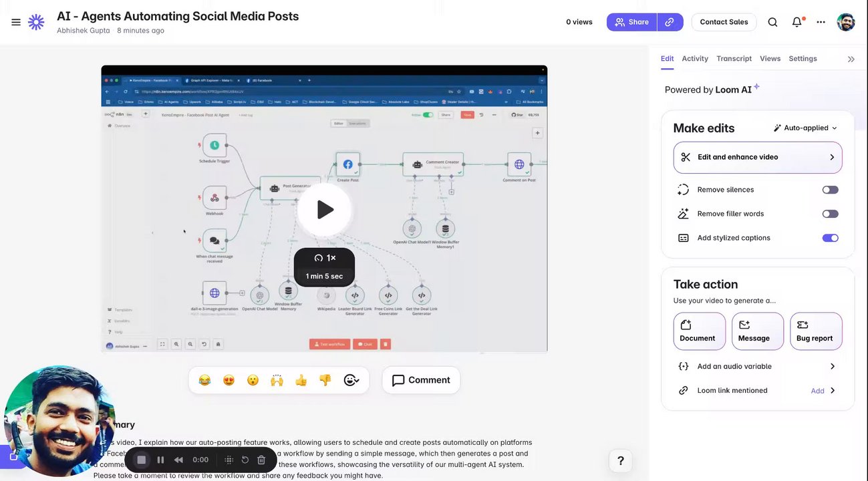React with the heart-eyes emoji

point(229,380)
